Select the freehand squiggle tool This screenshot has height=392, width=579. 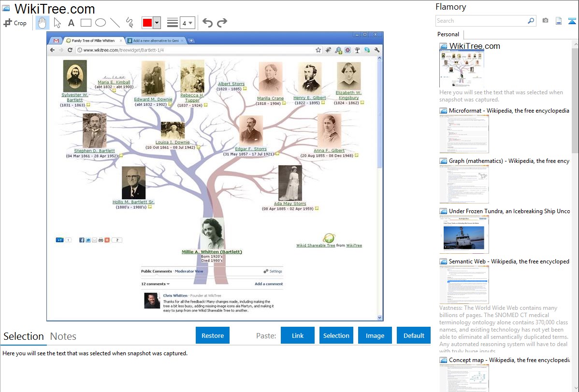[x=130, y=23]
